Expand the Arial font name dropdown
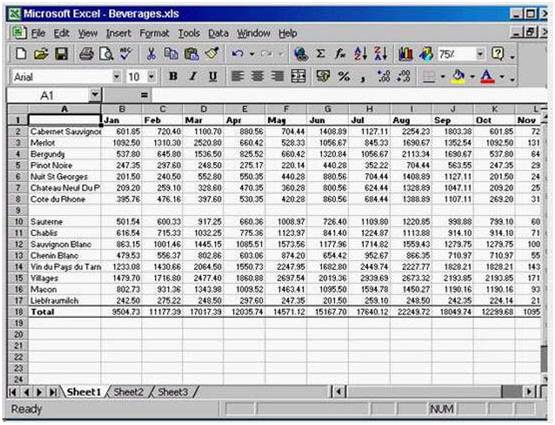 coord(116,76)
